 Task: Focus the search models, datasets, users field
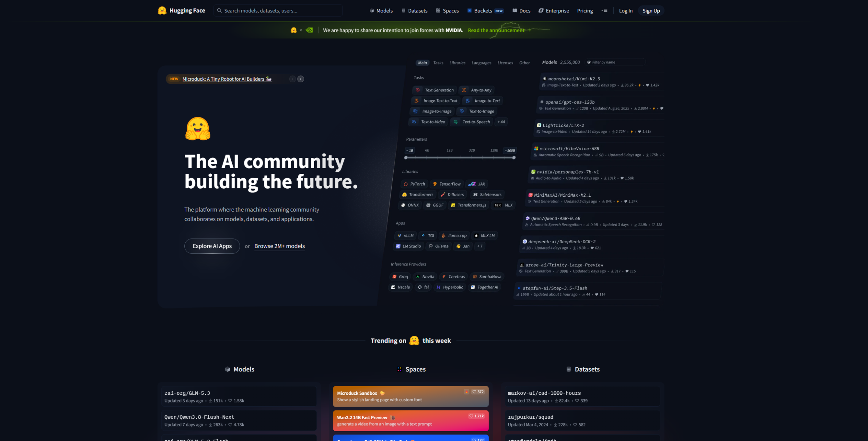278,11
